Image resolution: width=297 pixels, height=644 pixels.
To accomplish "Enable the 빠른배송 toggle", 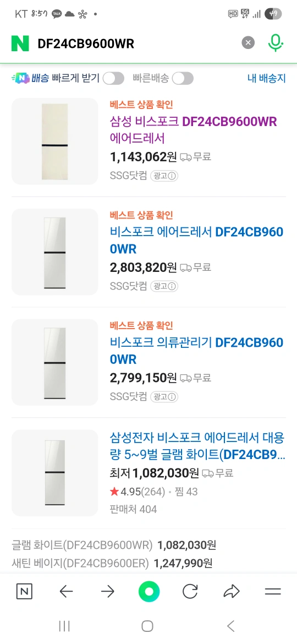I will coord(183,78).
